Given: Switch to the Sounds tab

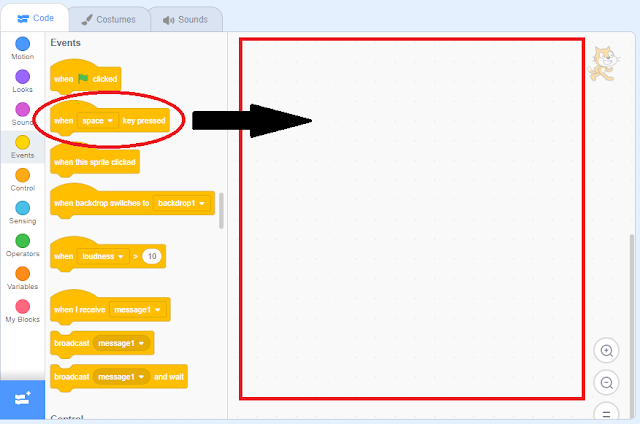Looking at the screenshot, I should point(186,20).
